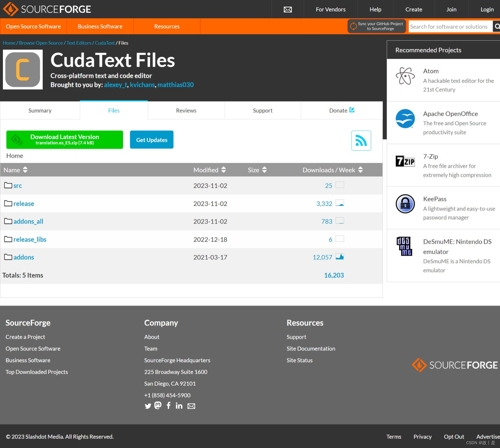Open the Open Source Software menu
The height and width of the screenshot is (448, 500).
pyautogui.click(x=33, y=26)
